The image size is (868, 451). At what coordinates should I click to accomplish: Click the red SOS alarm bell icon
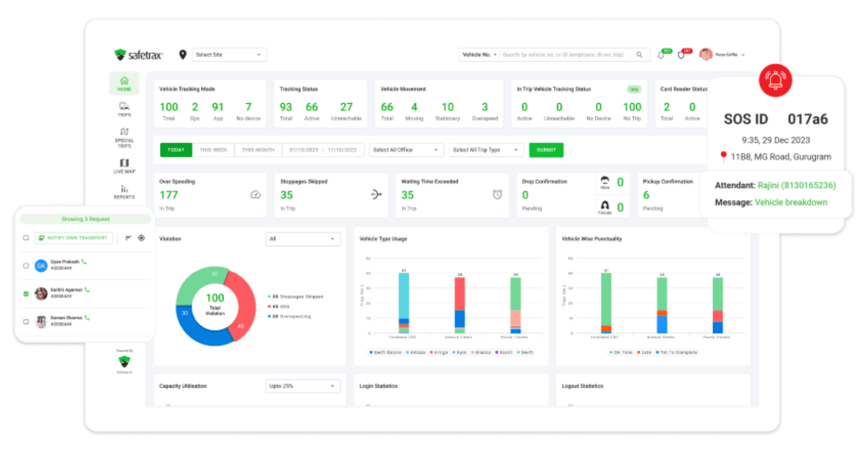click(x=775, y=80)
